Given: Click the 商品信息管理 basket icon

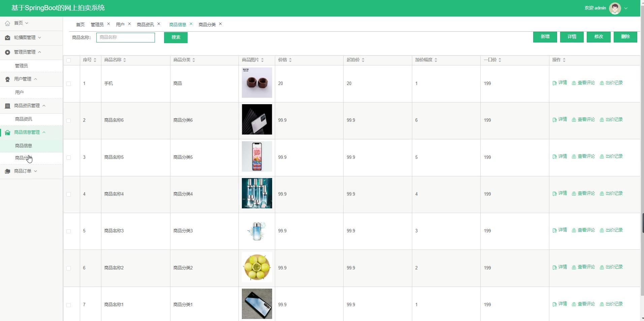Looking at the screenshot, I should click(x=7, y=133).
